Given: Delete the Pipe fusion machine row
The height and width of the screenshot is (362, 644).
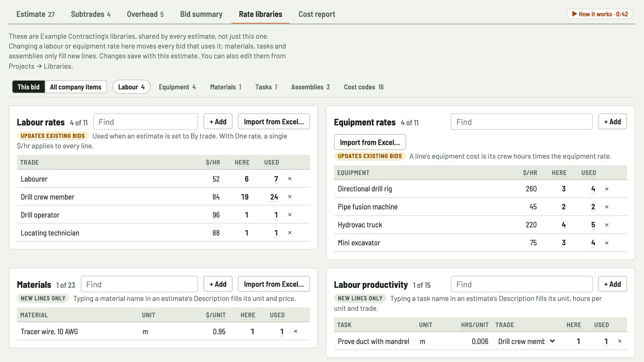Looking at the screenshot, I should coord(607,207).
